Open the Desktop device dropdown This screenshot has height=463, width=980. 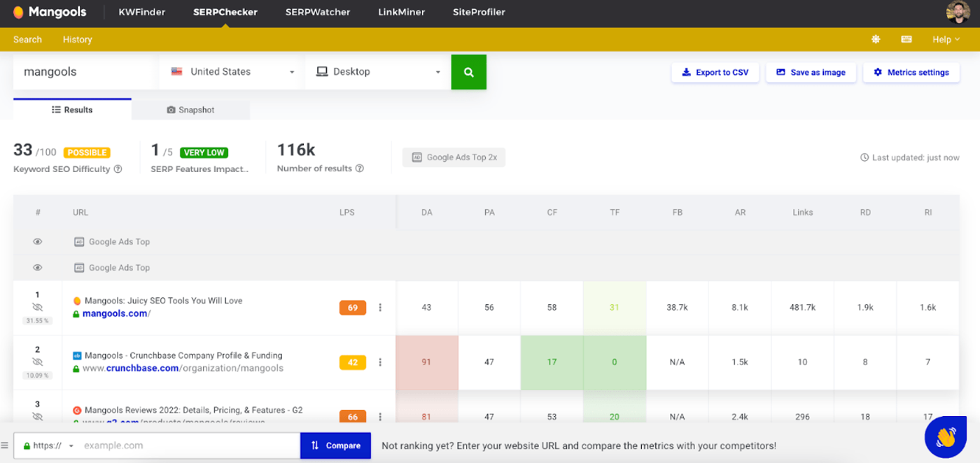(377, 72)
